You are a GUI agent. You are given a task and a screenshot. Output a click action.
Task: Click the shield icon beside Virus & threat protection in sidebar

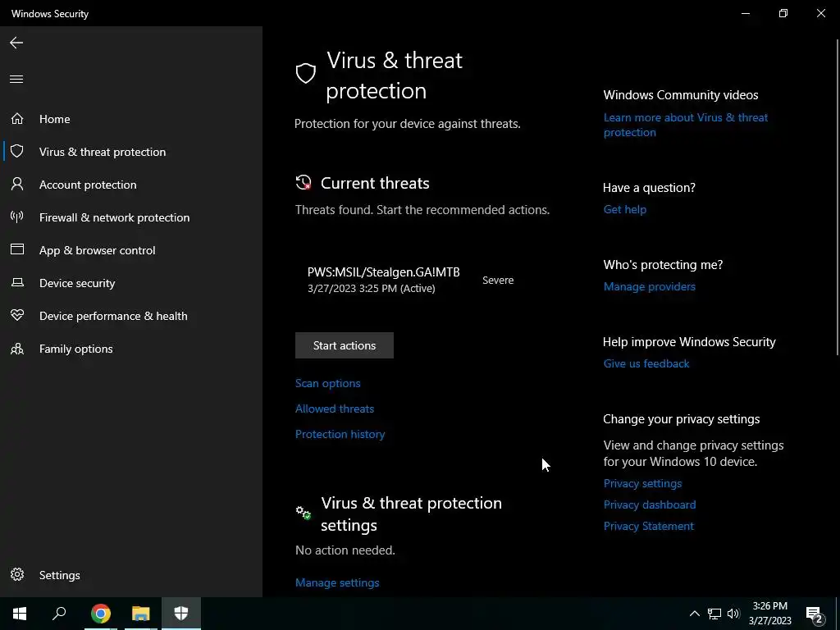17,151
